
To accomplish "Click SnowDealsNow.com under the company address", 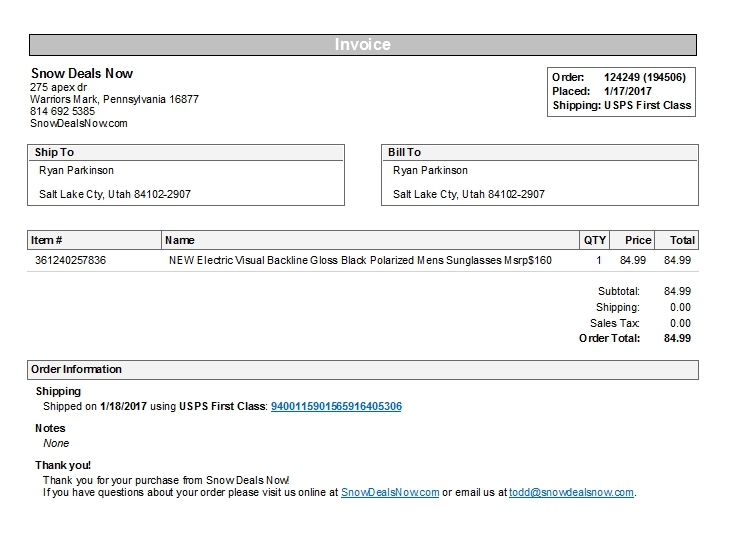I will (x=79, y=123).
